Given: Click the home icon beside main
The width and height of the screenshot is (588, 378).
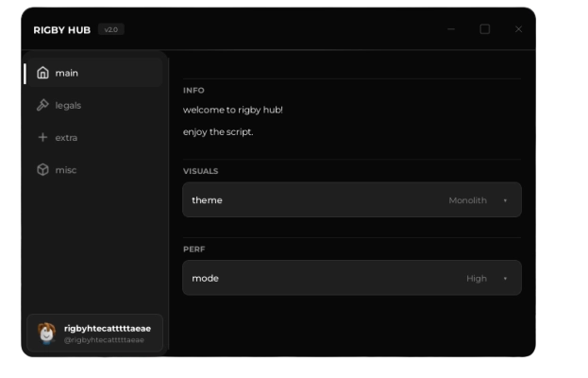Looking at the screenshot, I should click(42, 73).
